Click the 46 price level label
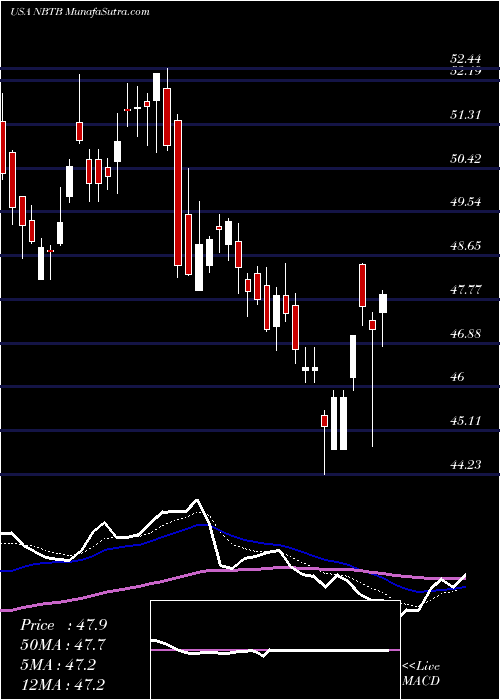 [x=458, y=377]
